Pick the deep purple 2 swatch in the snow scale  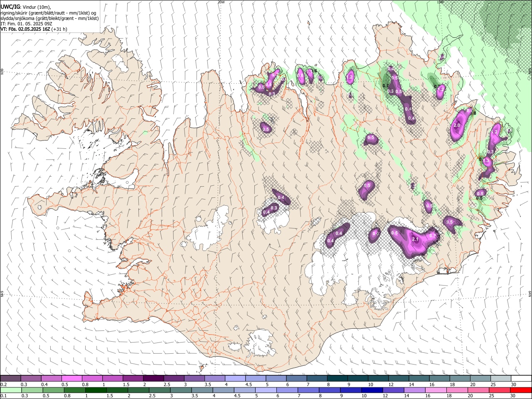click(153, 379)
